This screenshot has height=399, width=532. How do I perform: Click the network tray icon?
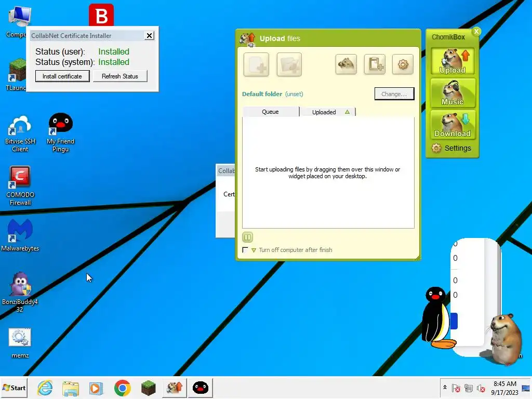click(x=469, y=388)
